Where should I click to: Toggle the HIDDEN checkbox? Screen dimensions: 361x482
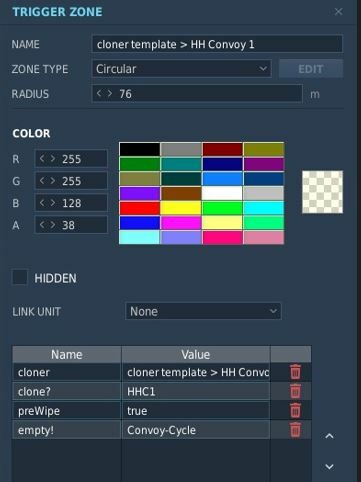(20, 277)
